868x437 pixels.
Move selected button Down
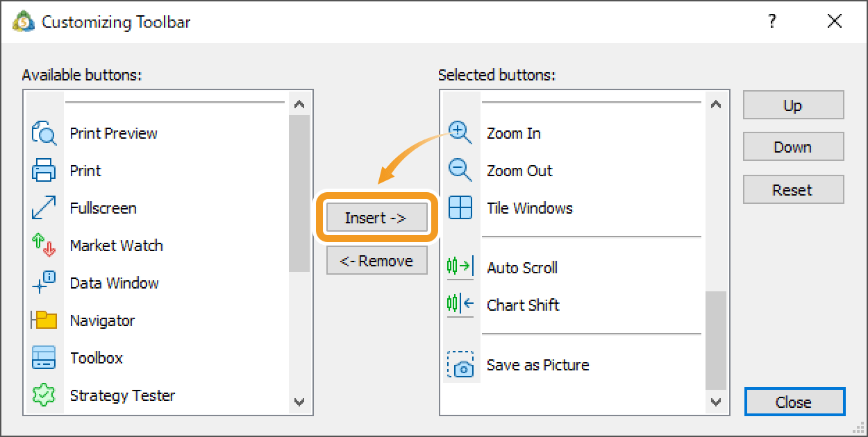coord(793,147)
